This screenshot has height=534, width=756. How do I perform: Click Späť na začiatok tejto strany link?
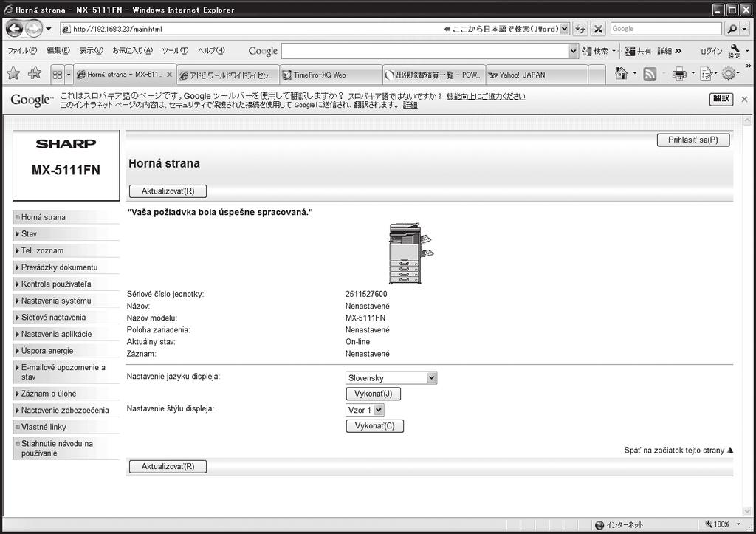[x=678, y=450]
